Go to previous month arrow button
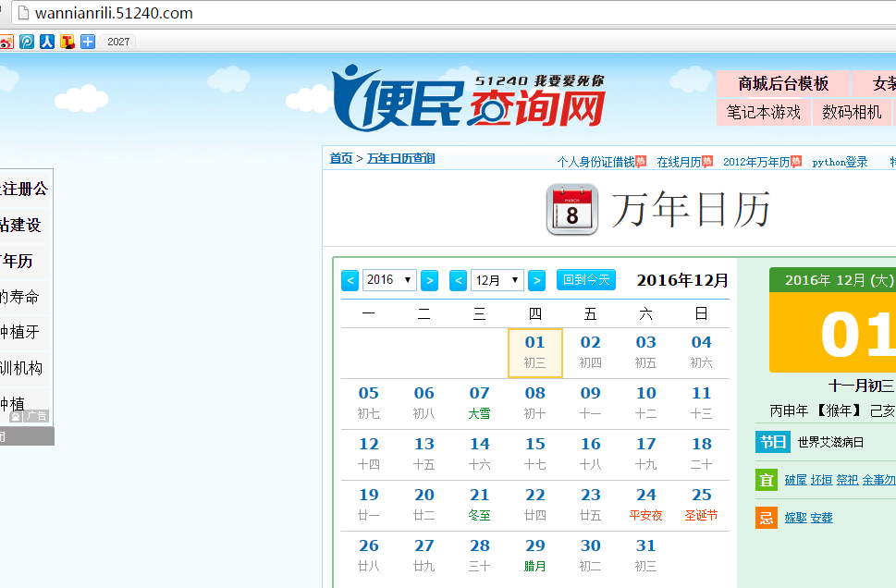The height and width of the screenshot is (588, 896). 459,280
